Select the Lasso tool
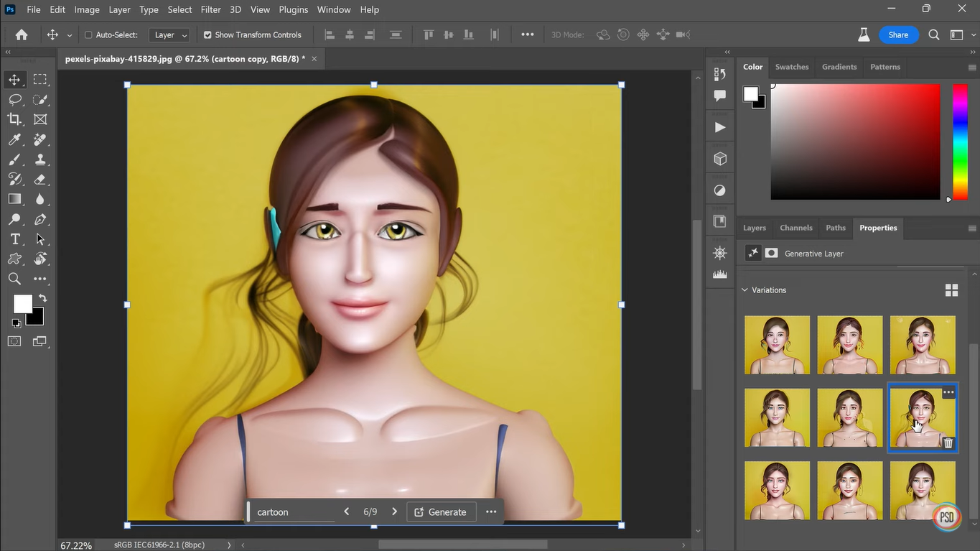Screen dimensions: 980x551 pyautogui.click(x=14, y=99)
